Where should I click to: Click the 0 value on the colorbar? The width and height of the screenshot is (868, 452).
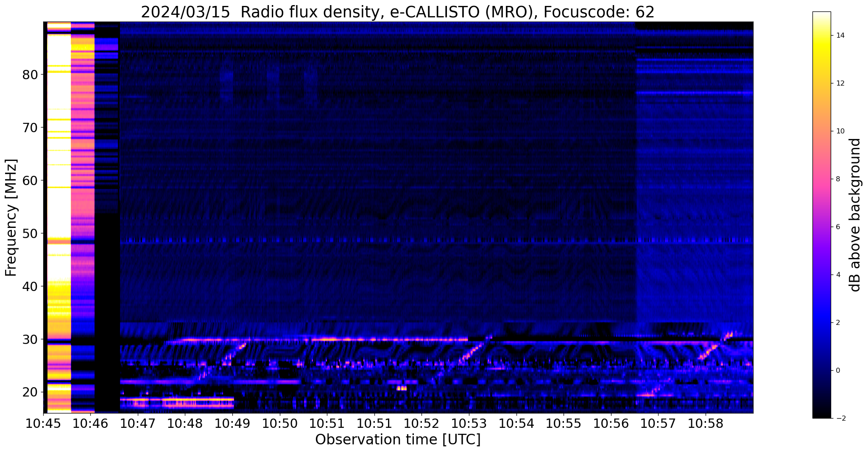point(837,371)
